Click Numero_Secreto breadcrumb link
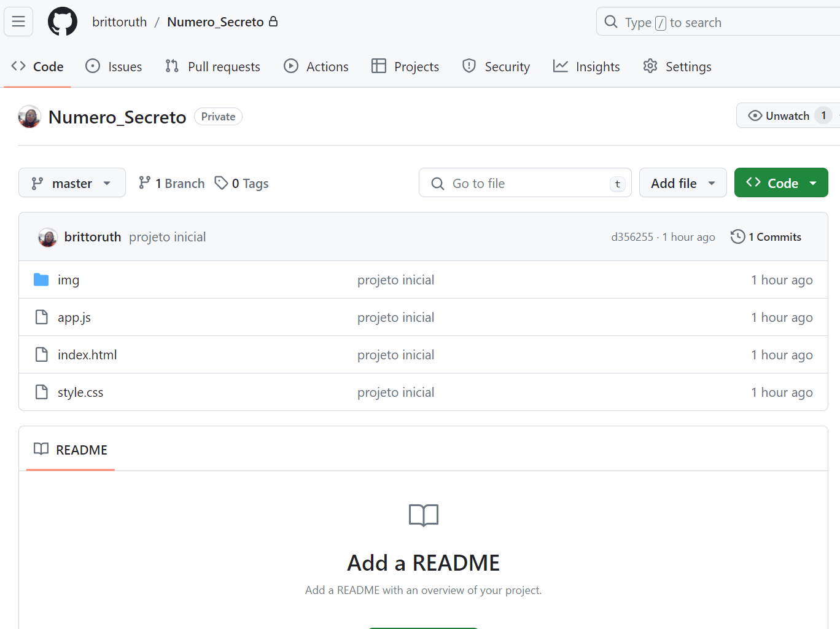This screenshot has height=629, width=840. [x=216, y=22]
